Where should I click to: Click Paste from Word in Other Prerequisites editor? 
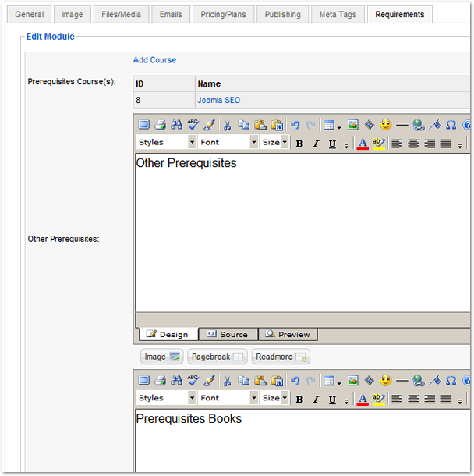pyautogui.click(x=277, y=125)
